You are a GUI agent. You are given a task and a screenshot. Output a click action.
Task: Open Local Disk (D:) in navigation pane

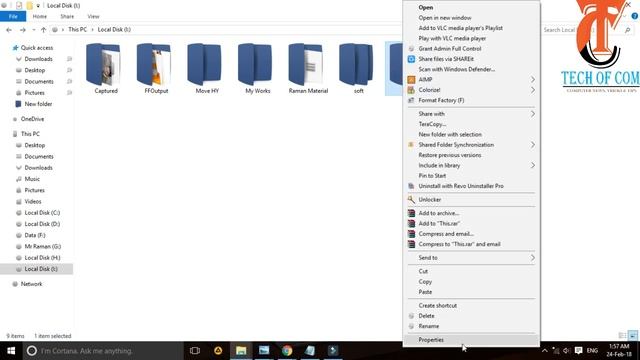(42, 224)
